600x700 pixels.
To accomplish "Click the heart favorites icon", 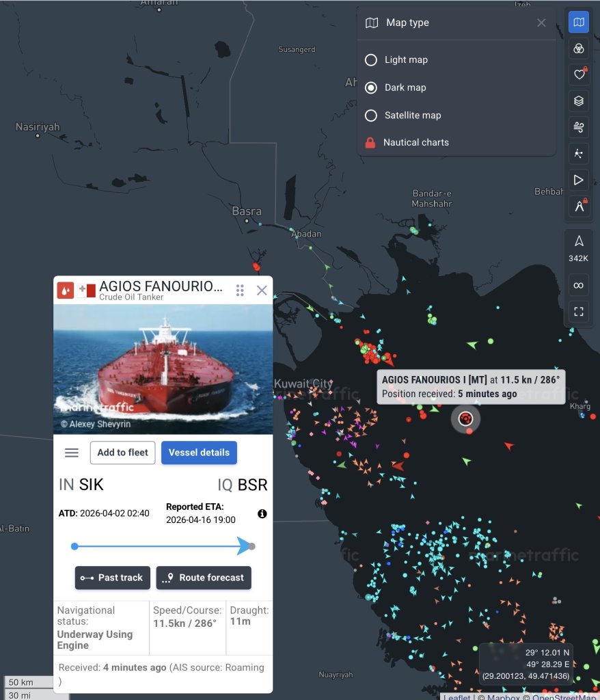I will [579, 75].
